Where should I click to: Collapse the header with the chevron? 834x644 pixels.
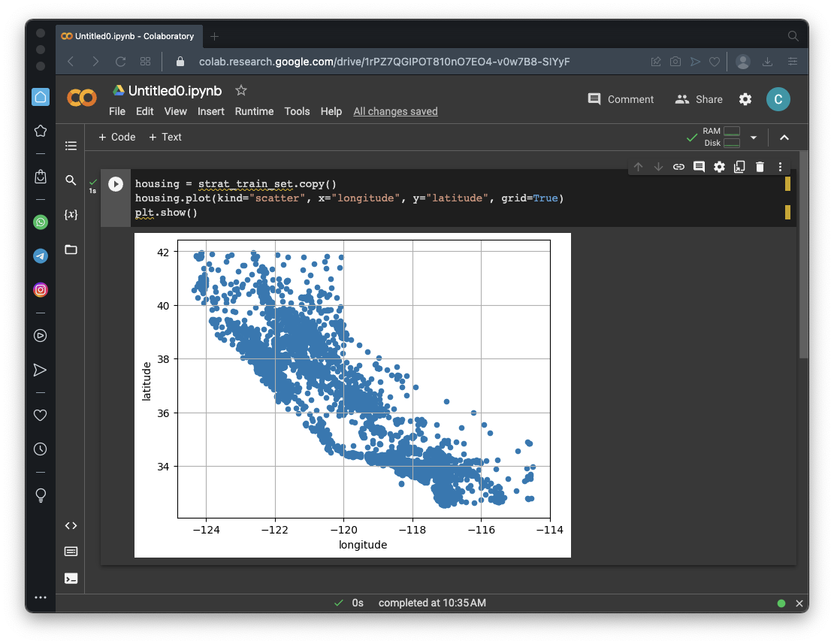click(x=784, y=138)
